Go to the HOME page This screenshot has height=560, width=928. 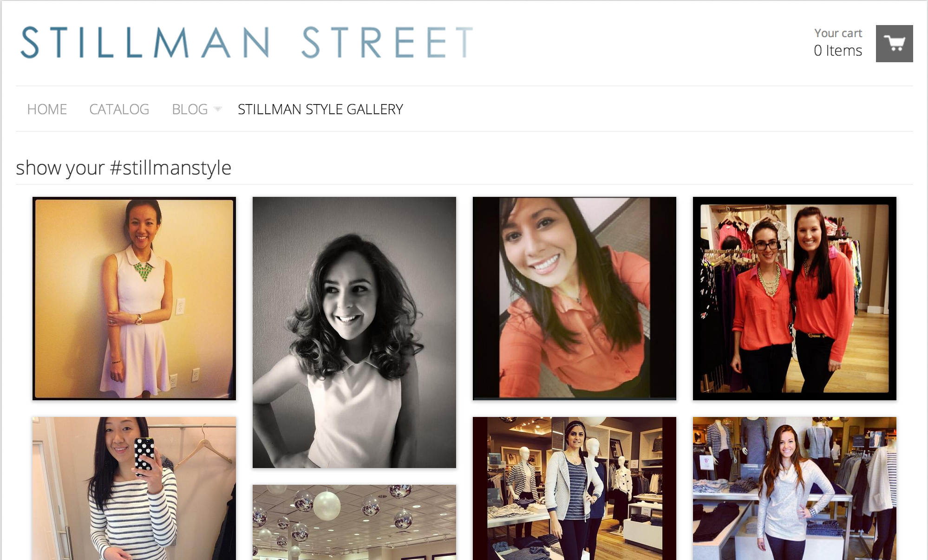(x=47, y=109)
